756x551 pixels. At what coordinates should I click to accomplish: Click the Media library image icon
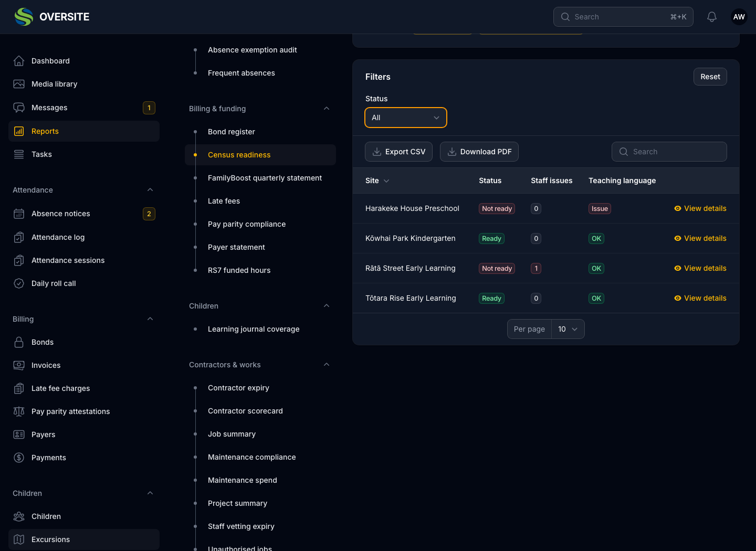(19, 84)
